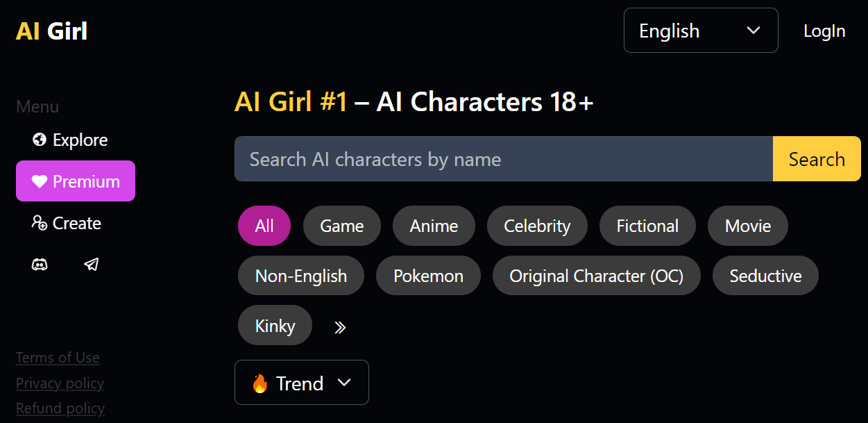Click the LogIn link
The image size is (868, 423).
pos(824,31)
